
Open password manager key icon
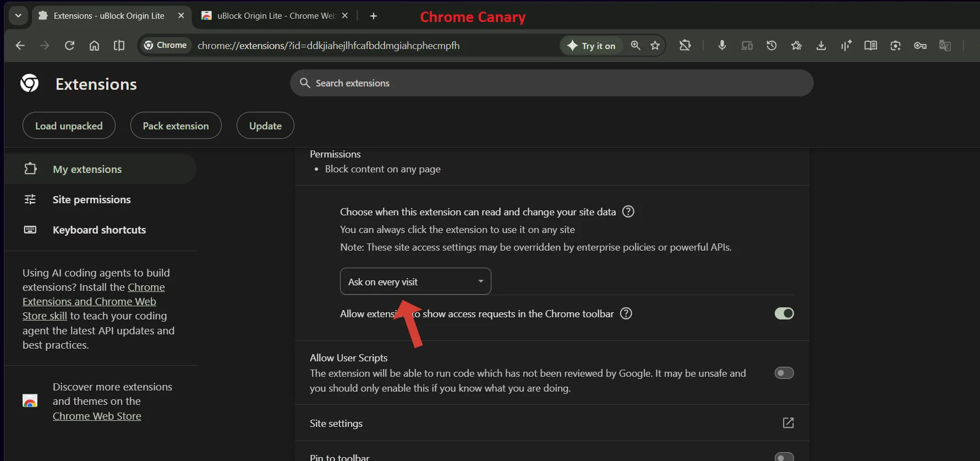click(x=920, y=45)
